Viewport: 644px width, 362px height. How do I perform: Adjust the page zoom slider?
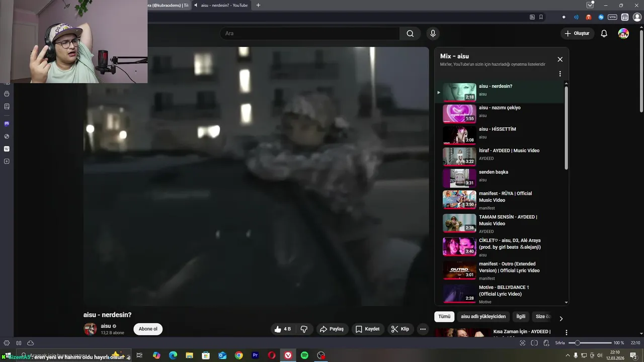(x=590, y=343)
